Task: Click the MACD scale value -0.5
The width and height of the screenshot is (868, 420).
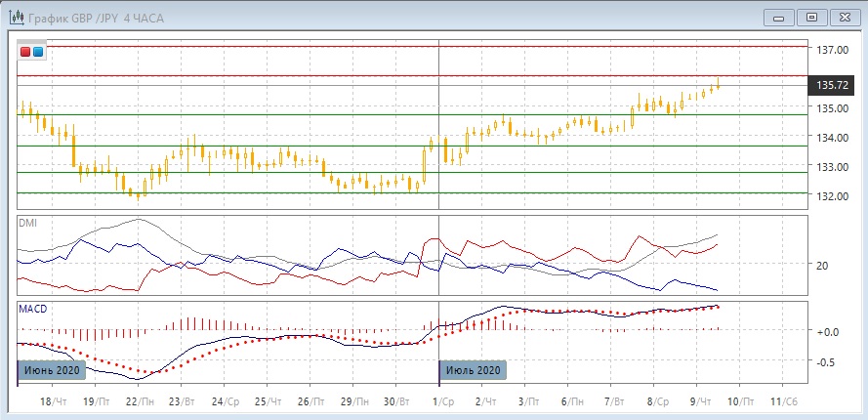Action: (826, 362)
